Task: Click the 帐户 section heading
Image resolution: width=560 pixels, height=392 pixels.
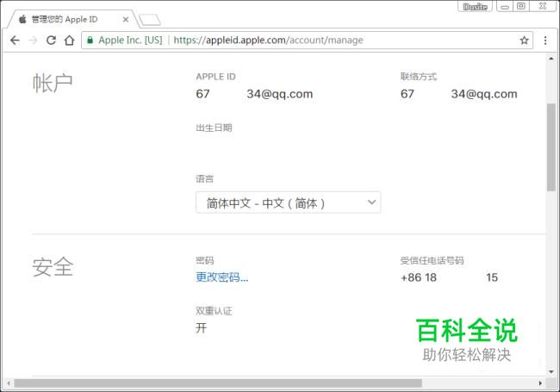Action: click(53, 84)
